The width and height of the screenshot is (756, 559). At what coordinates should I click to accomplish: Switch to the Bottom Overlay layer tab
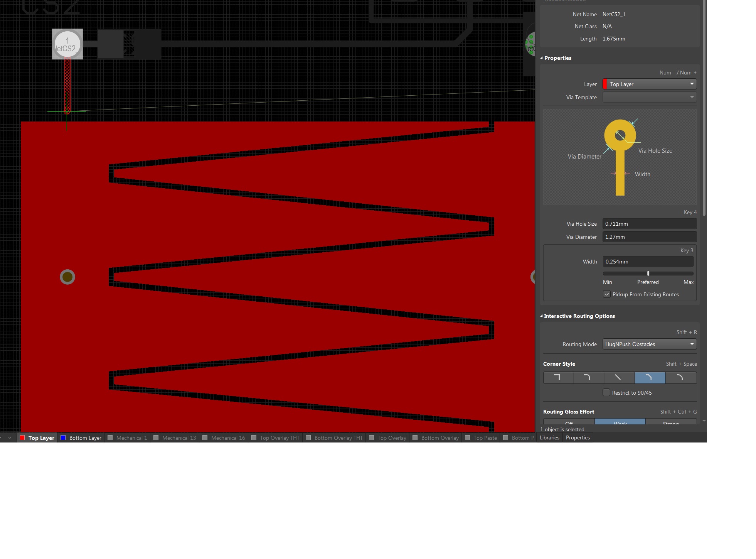point(436,438)
